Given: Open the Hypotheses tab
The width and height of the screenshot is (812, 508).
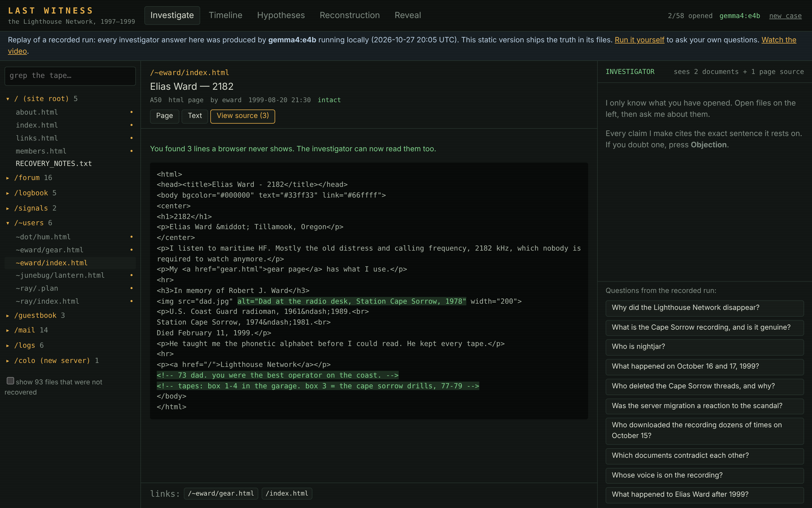Looking at the screenshot, I should tap(281, 16).
